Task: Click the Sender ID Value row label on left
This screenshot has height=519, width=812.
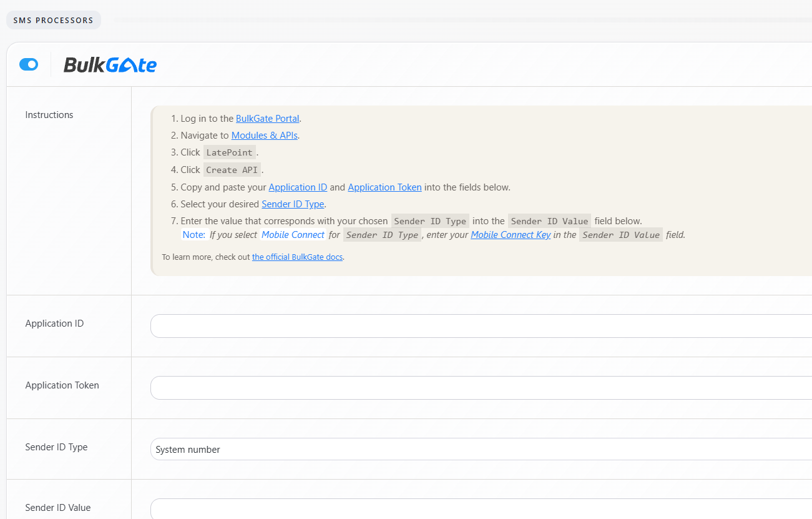Action: tap(58, 508)
